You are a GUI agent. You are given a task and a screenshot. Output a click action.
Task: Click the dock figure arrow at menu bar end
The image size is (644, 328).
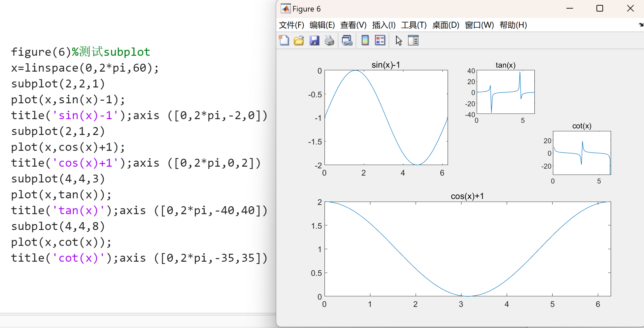641,25
